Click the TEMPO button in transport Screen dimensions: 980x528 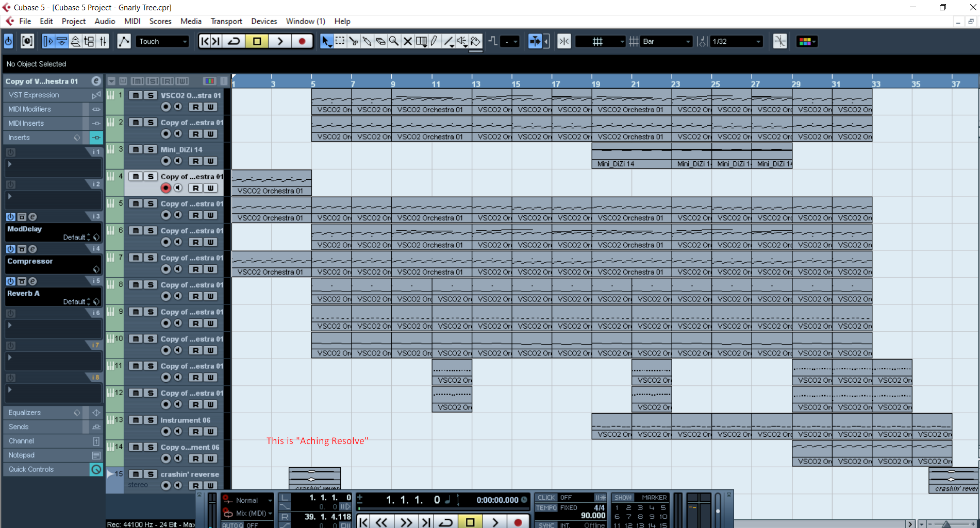tap(546, 507)
